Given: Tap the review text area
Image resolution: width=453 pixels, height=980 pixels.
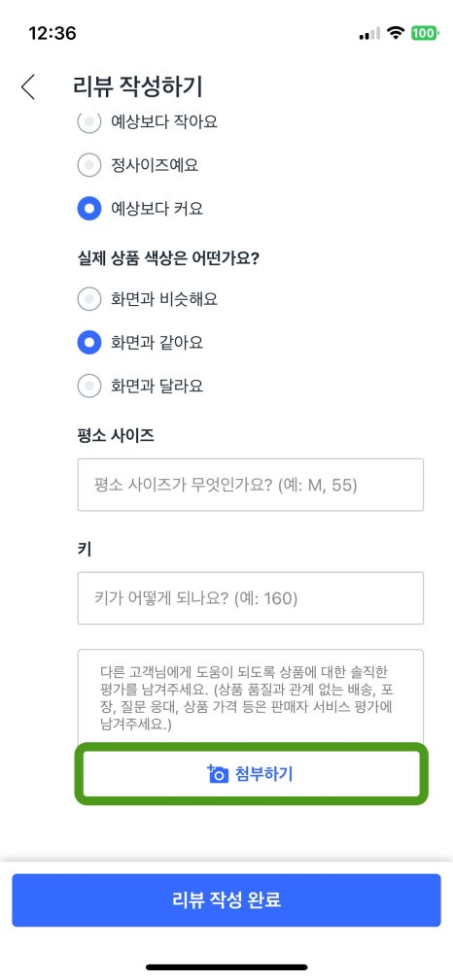Looking at the screenshot, I should coord(250,696).
